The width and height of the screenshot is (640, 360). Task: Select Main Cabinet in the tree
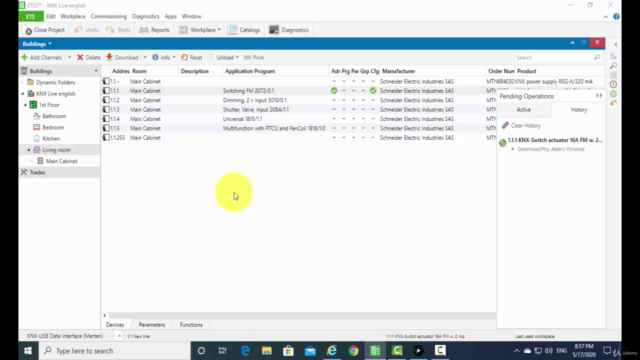61,161
